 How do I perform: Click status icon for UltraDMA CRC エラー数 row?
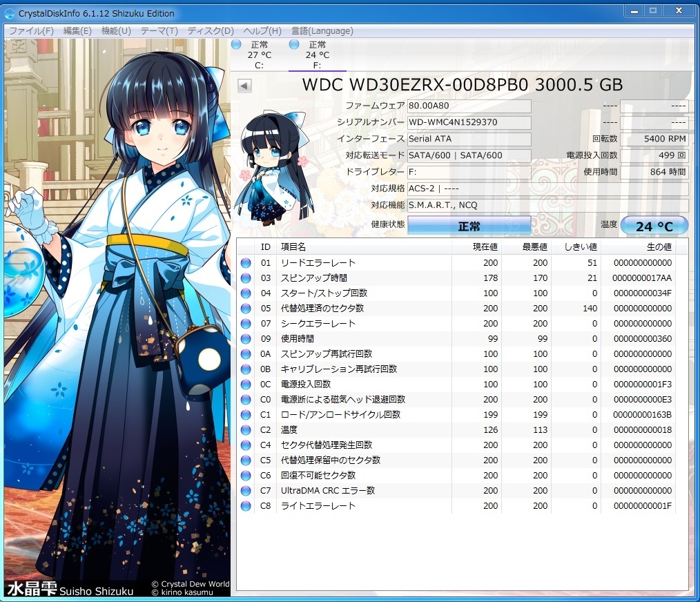point(246,491)
